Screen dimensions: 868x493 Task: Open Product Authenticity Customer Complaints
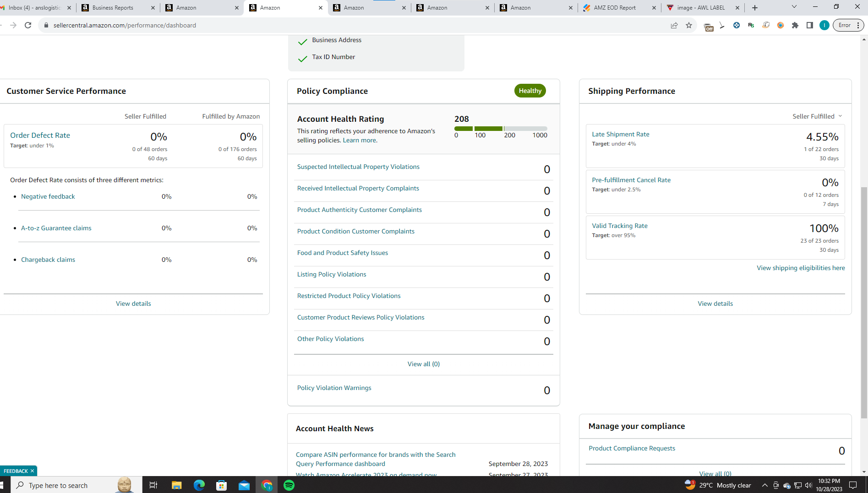pyautogui.click(x=359, y=210)
